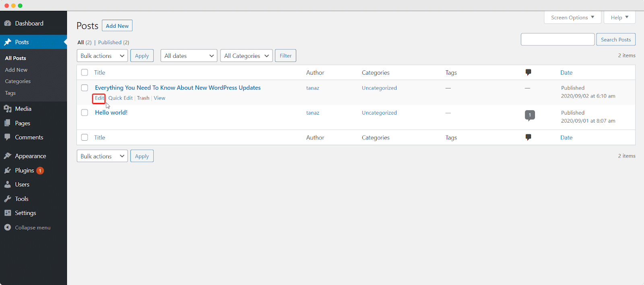Click the Add New button beside Posts heading
The image size is (644, 285).
tap(117, 26)
